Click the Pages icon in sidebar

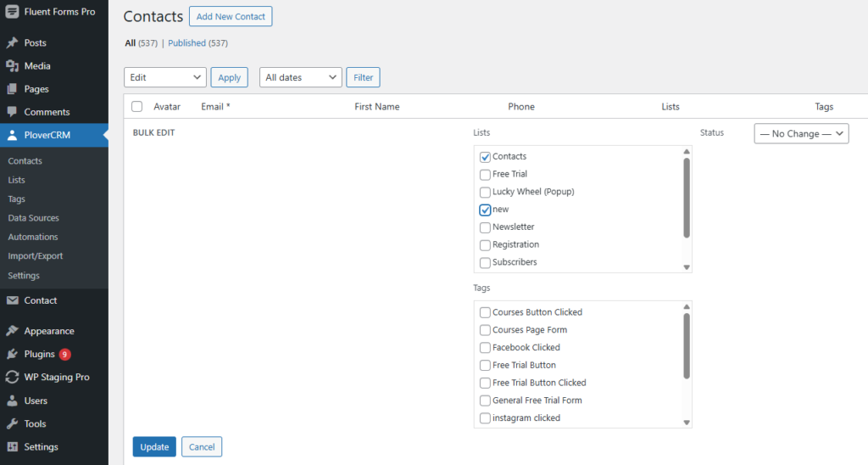coord(12,88)
